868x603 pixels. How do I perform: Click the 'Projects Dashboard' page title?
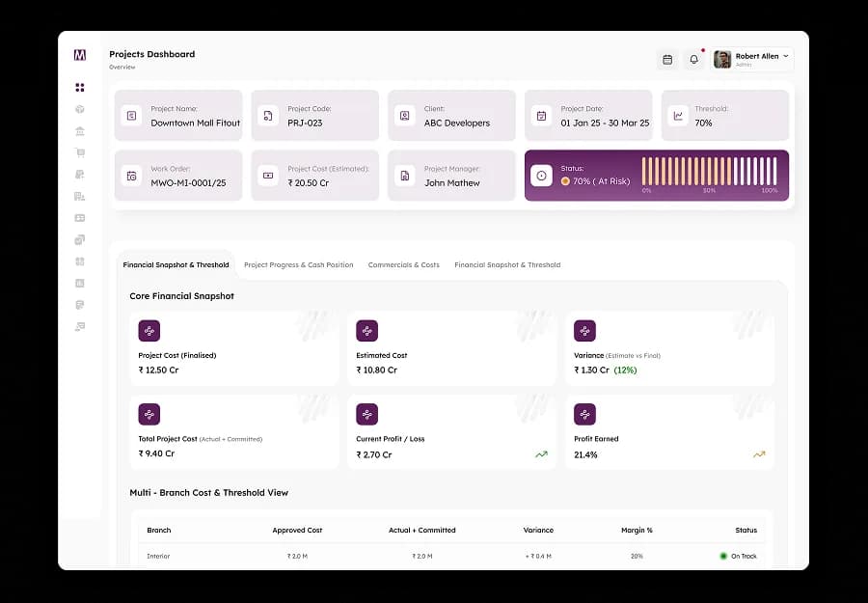coord(151,54)
